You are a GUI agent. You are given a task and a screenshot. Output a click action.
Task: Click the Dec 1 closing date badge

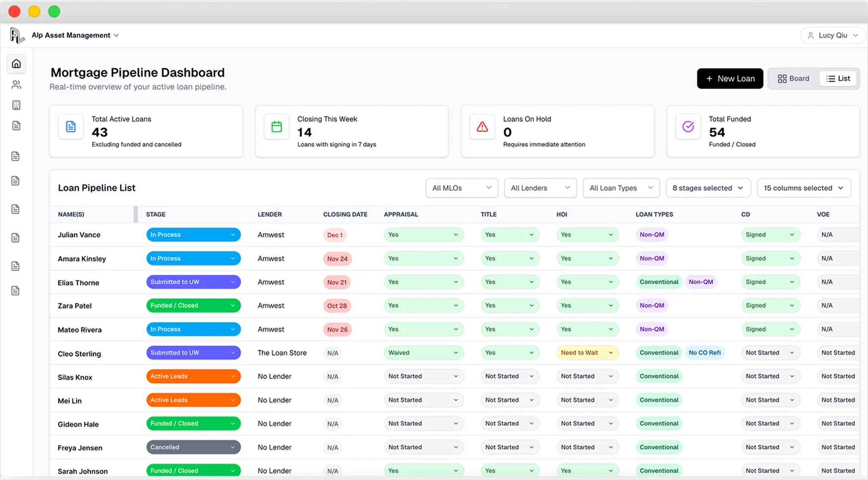(334, 235)
